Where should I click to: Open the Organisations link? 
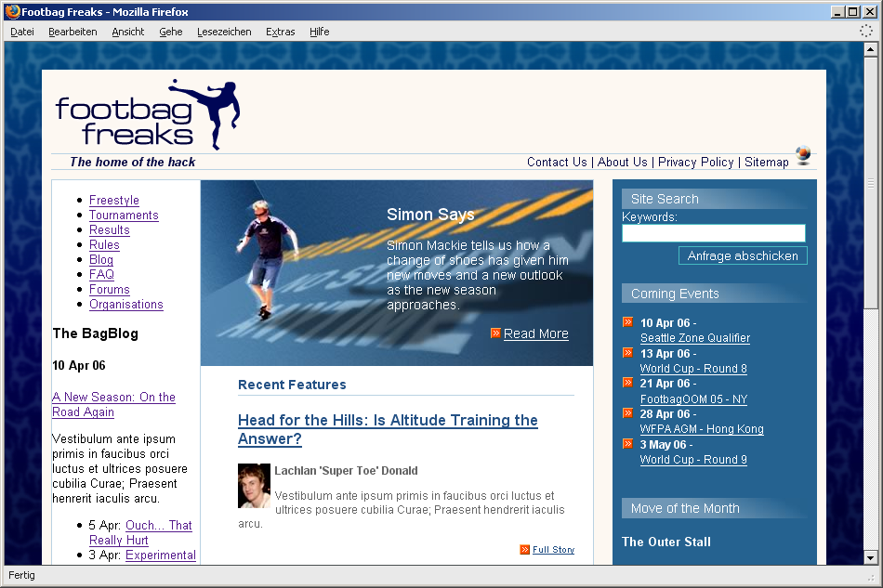click(126, 305)
